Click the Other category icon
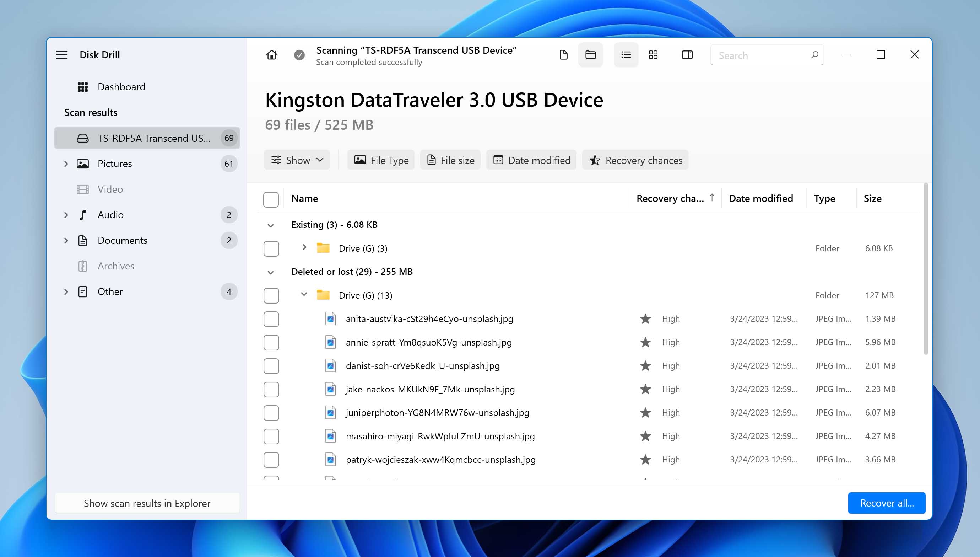980x557 pixels. (x=82, y=292)
